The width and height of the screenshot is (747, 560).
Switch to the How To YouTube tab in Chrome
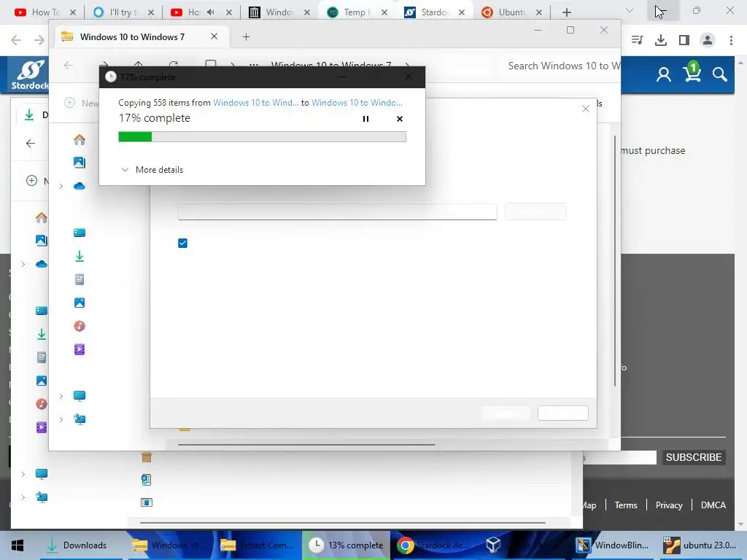(46, 12)
